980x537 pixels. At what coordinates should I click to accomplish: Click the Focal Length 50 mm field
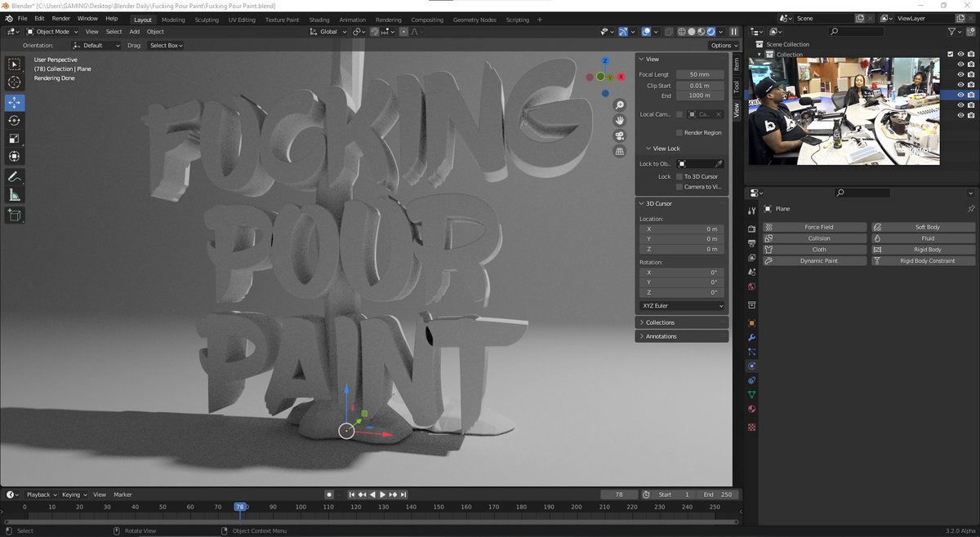[700, 74]
